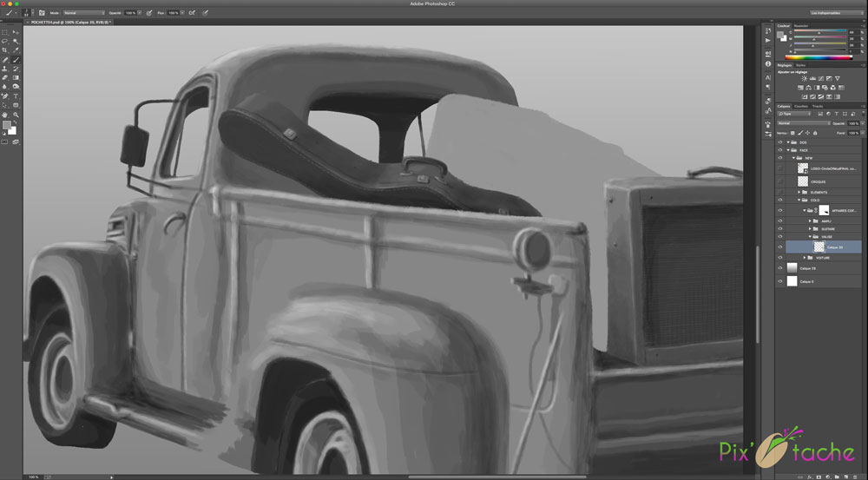
Task: Choose the Crop tool
Action: (x=5, y=50)
